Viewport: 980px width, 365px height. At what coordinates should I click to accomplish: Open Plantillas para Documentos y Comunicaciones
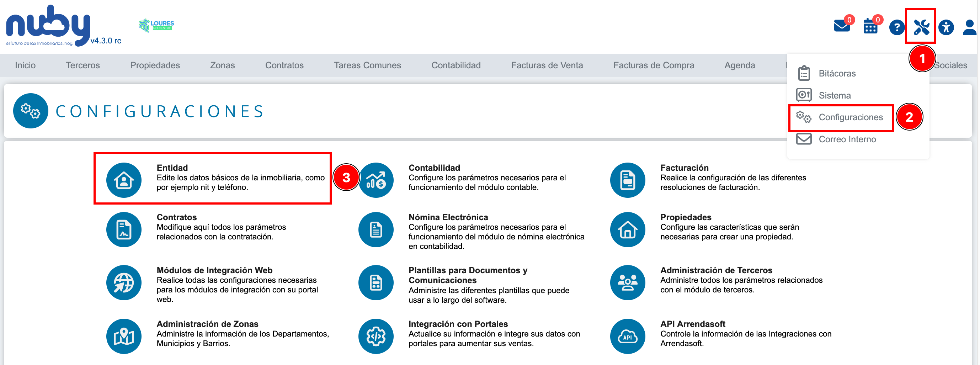468,275
